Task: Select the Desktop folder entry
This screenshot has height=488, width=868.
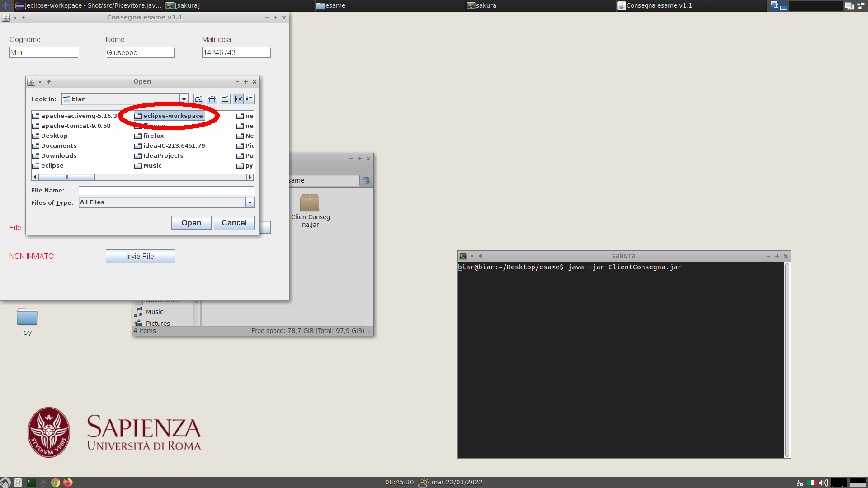Action: click(x=54, y=136)
